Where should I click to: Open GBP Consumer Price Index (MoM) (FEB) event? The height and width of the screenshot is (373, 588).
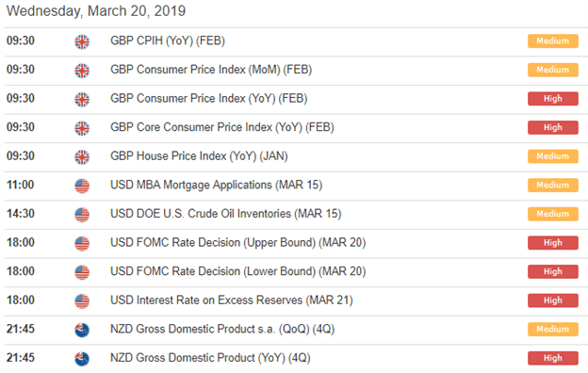(x=211, y=70)
